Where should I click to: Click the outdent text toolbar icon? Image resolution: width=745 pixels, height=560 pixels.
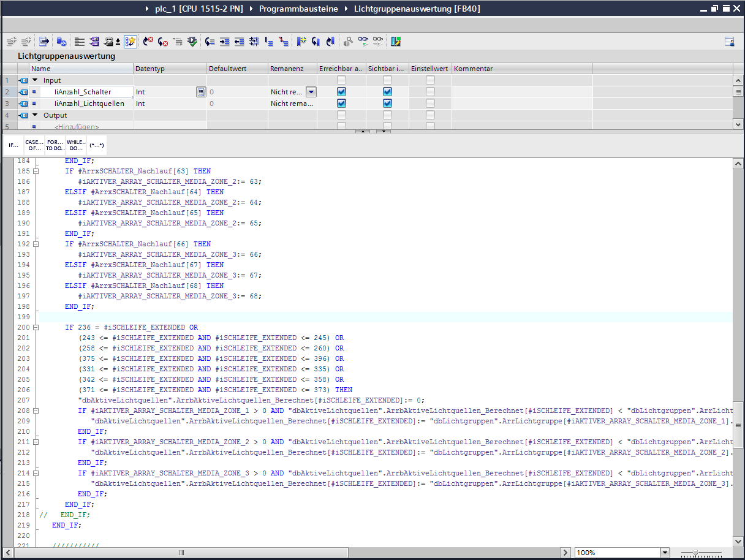pyautogui.click(x=240, y=42)
